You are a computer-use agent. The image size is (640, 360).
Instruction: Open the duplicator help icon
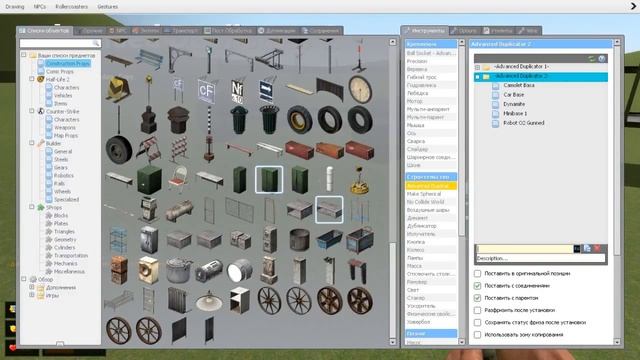(602, 59)
